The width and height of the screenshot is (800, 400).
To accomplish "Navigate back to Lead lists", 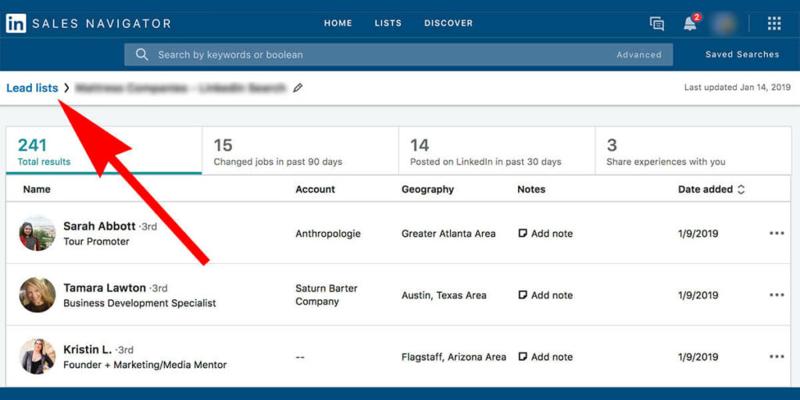I will 32,88.
